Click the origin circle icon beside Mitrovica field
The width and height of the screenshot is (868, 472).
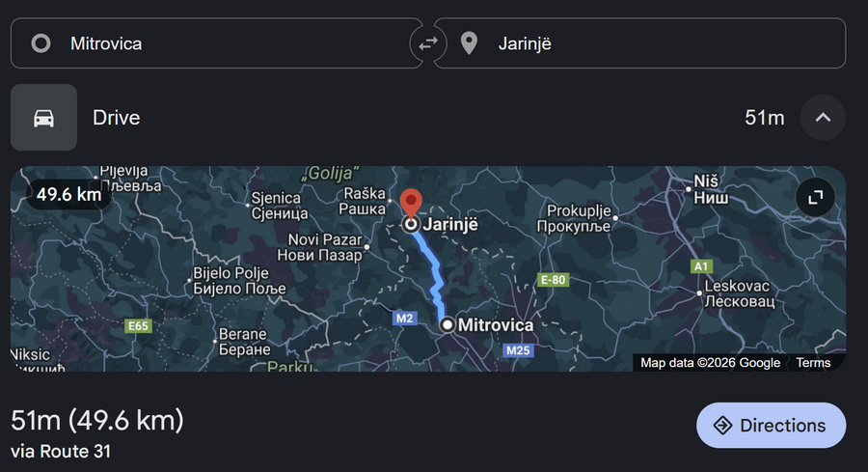click(41, 43)
